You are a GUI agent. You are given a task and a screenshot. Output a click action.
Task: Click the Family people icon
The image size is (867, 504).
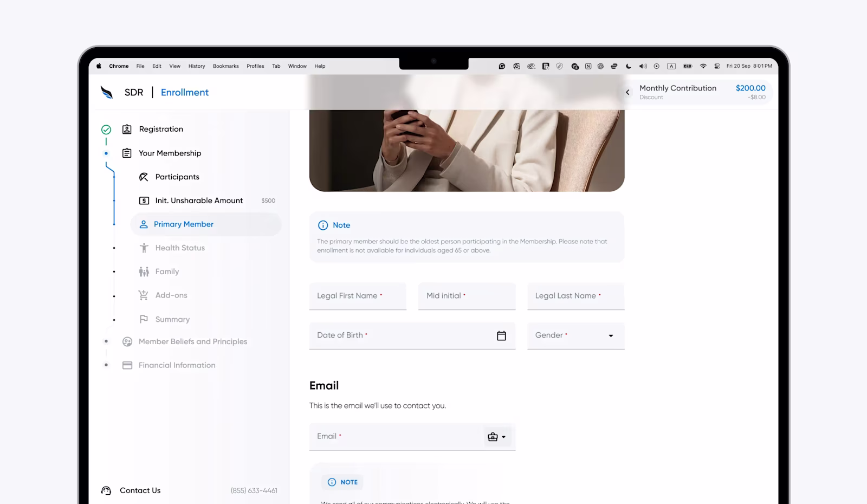[x=144, y=272]
